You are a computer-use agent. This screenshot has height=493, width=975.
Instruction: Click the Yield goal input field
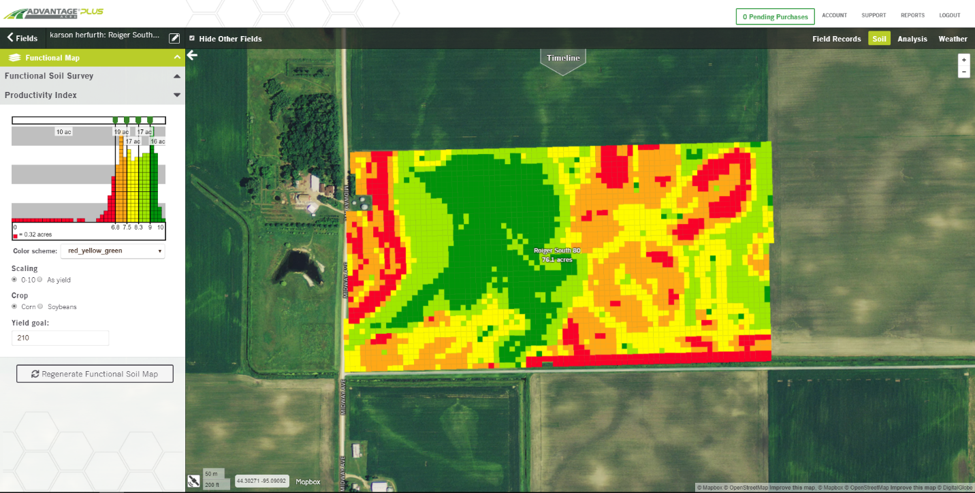tap(60, 338)
